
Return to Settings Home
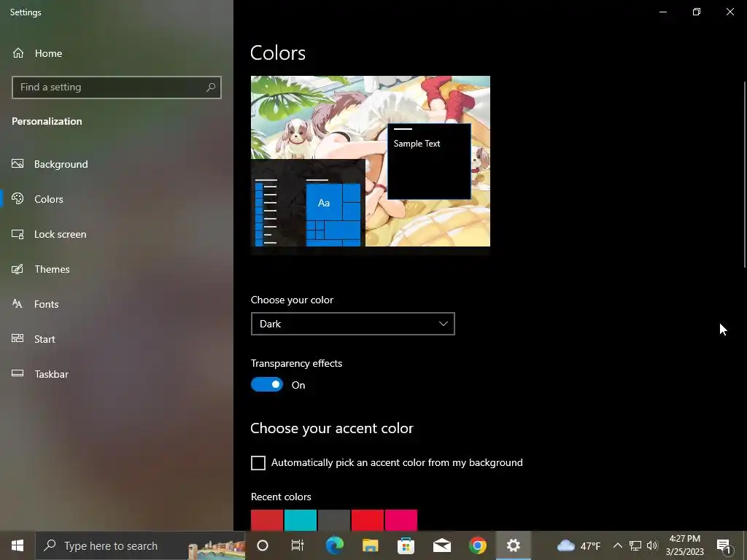point(117,52)
